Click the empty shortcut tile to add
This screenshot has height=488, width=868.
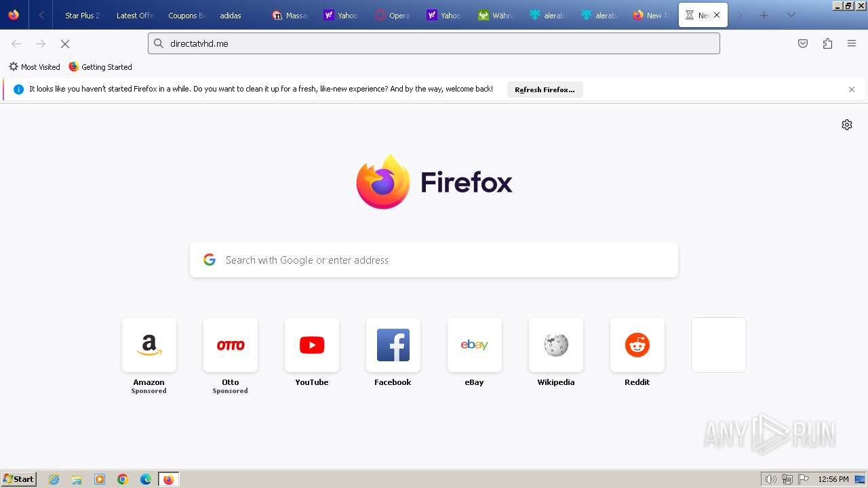(x=719, y=345)
